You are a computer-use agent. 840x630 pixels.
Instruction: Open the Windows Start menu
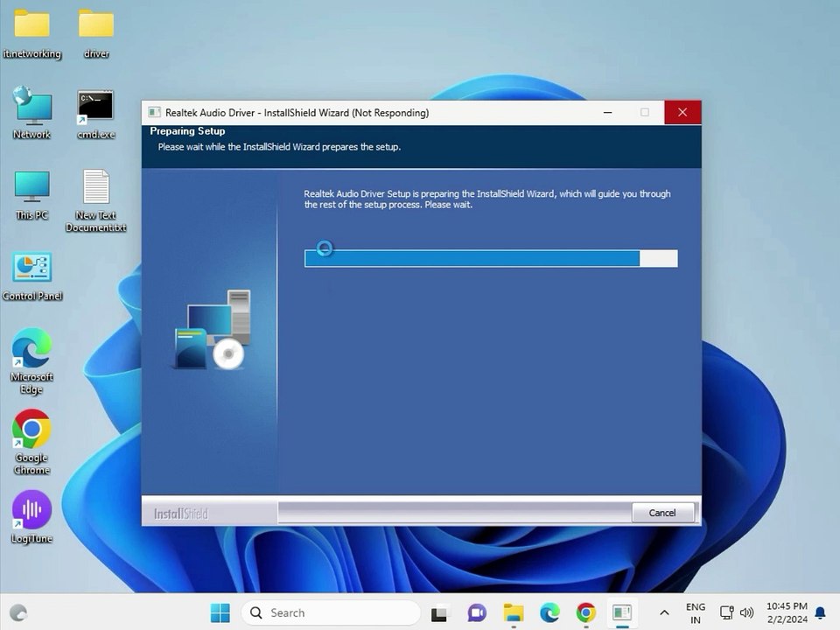click(220, 612)
